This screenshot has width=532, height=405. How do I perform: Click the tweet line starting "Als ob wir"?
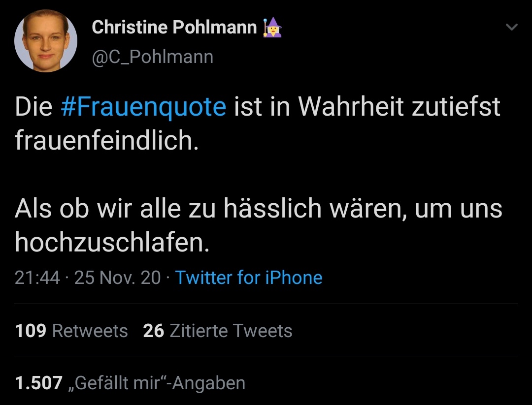pyautogui.click(x=258, y=209)
